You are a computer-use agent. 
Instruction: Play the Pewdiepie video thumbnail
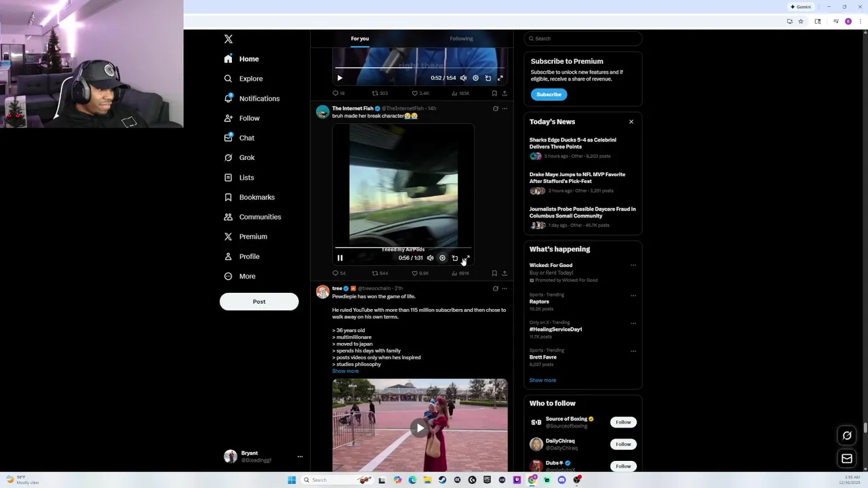[x=420, y=428]
